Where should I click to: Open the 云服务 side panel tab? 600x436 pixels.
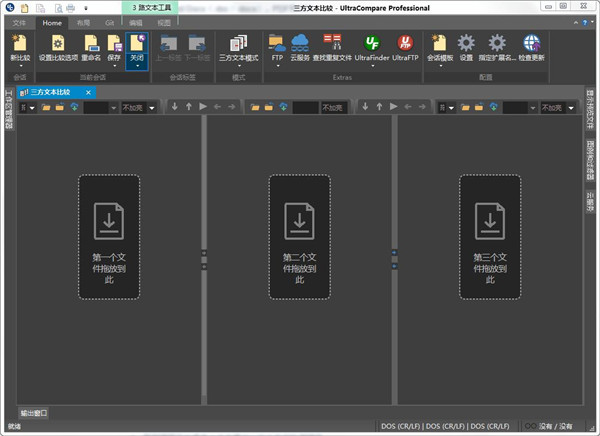pyautogui.click(x=590, y=202)
